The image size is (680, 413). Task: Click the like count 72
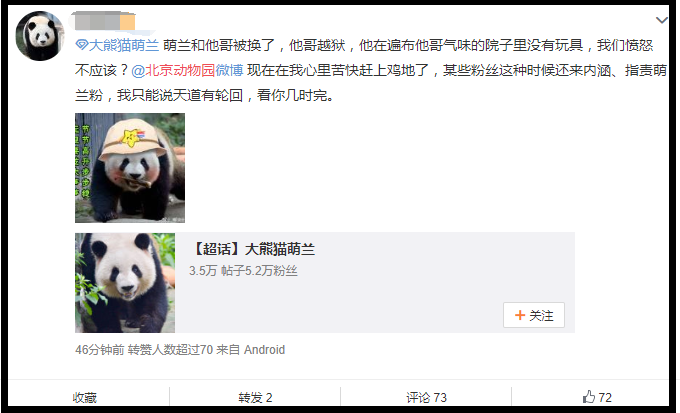click(605, 397)
